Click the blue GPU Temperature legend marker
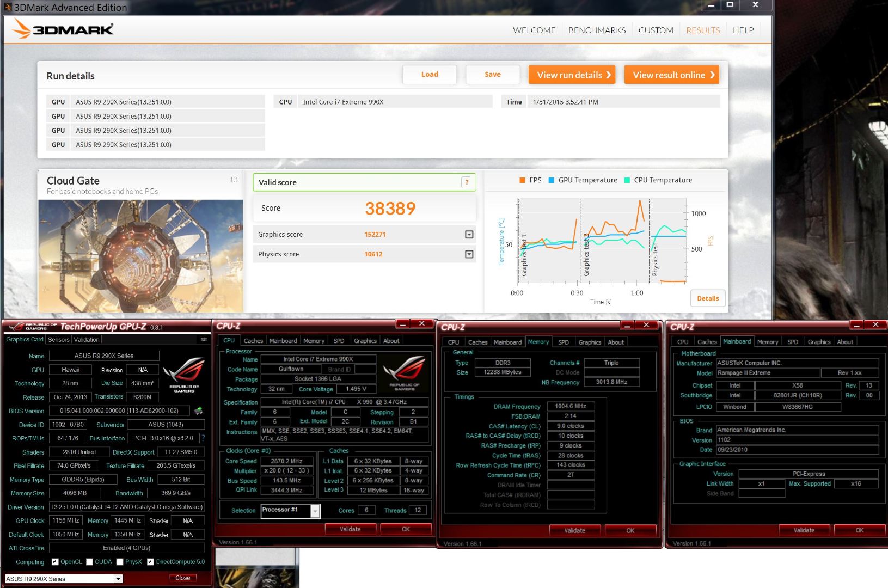The width and height of the screenshot is (888, 588). coord(552,180)
